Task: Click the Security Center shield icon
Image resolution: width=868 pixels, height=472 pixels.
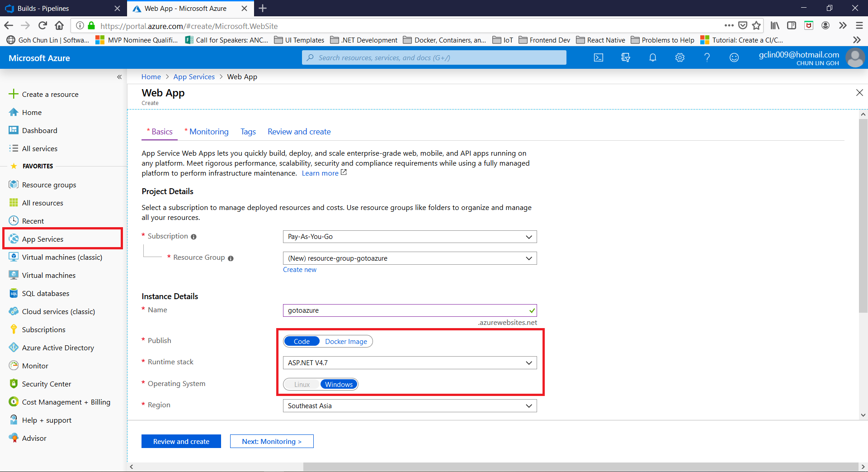Action: [x=14, y=384]
